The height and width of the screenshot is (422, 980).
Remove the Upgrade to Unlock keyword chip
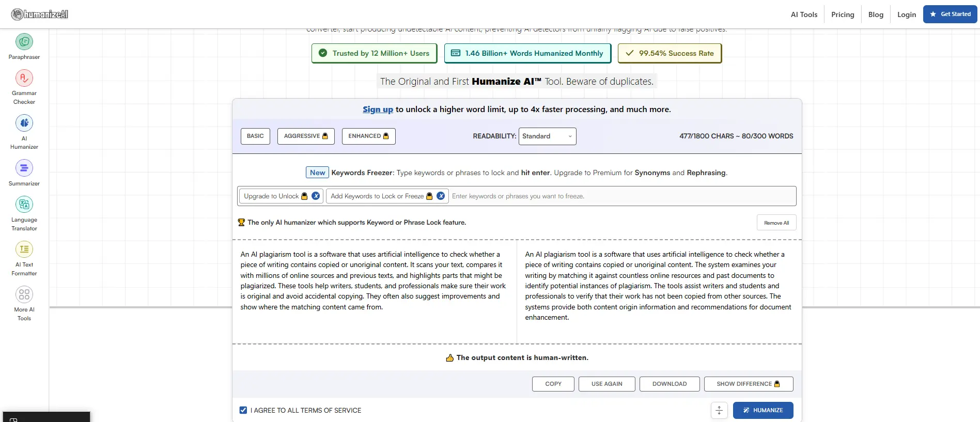coord(316,196)
